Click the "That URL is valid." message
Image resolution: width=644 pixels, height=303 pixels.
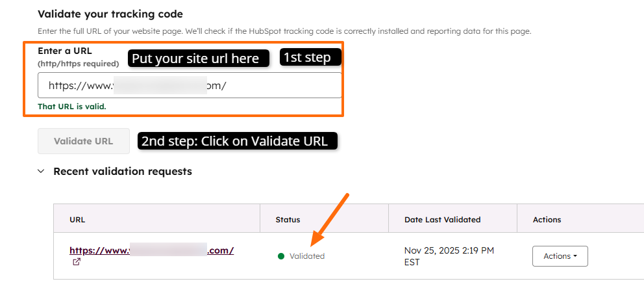(71, 107)
